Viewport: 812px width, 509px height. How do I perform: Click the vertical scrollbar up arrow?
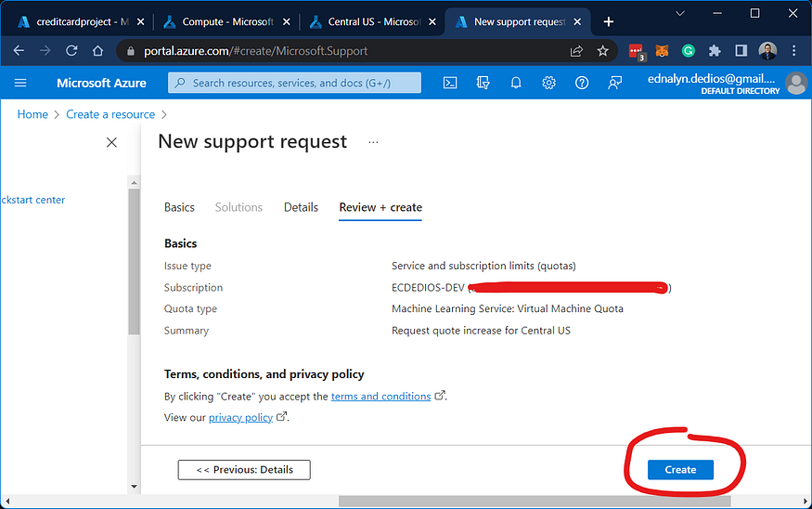click(x=135, y=182)
